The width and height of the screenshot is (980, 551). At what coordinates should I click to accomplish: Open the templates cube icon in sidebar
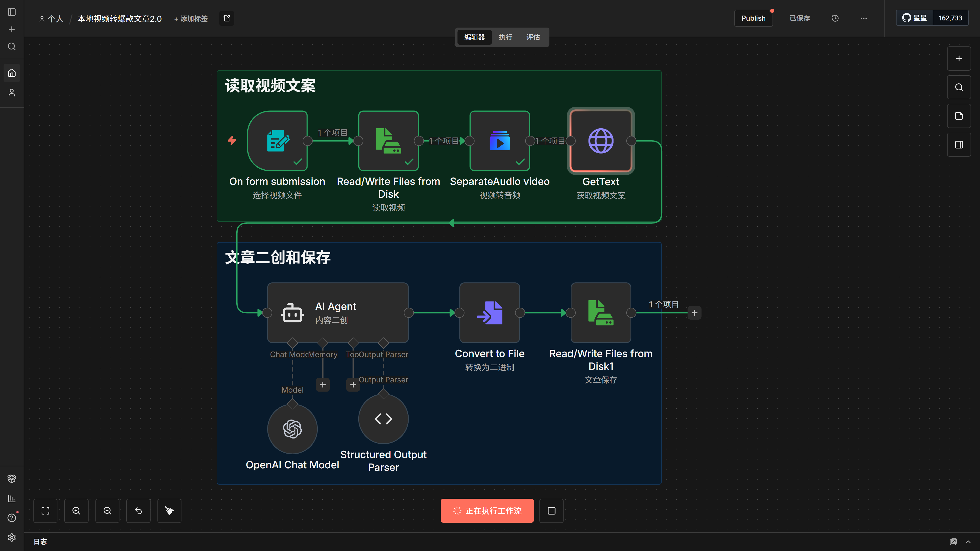pyautogui.click(x=11, y=478)
